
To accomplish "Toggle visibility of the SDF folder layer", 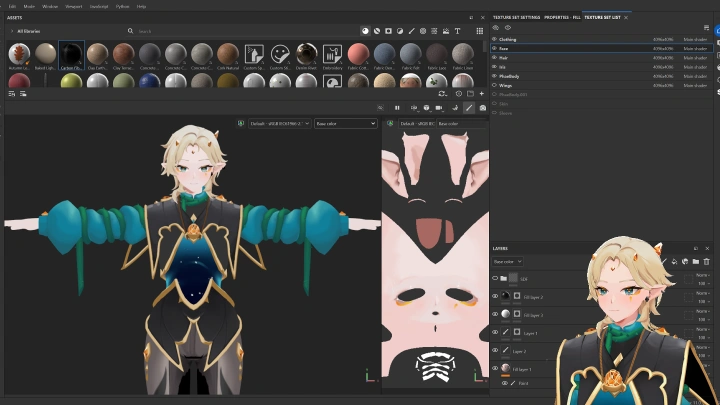I will [495, 278].
